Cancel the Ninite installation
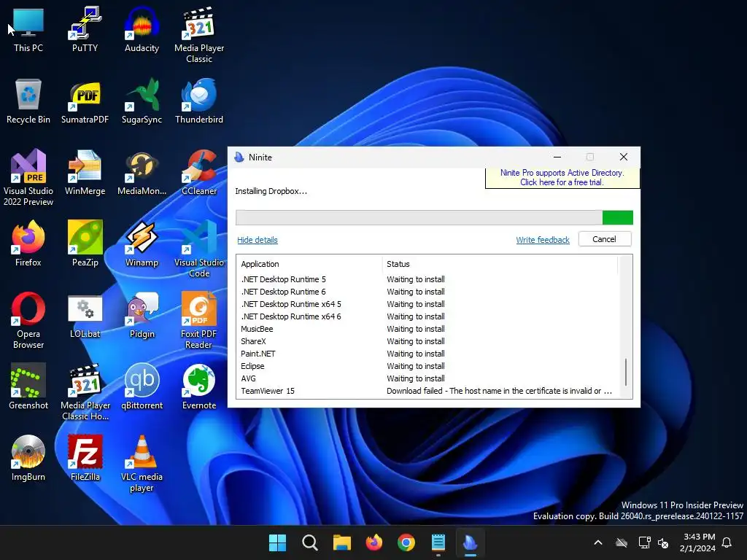This screenshot has width=747, height=560. pos(605,239)
